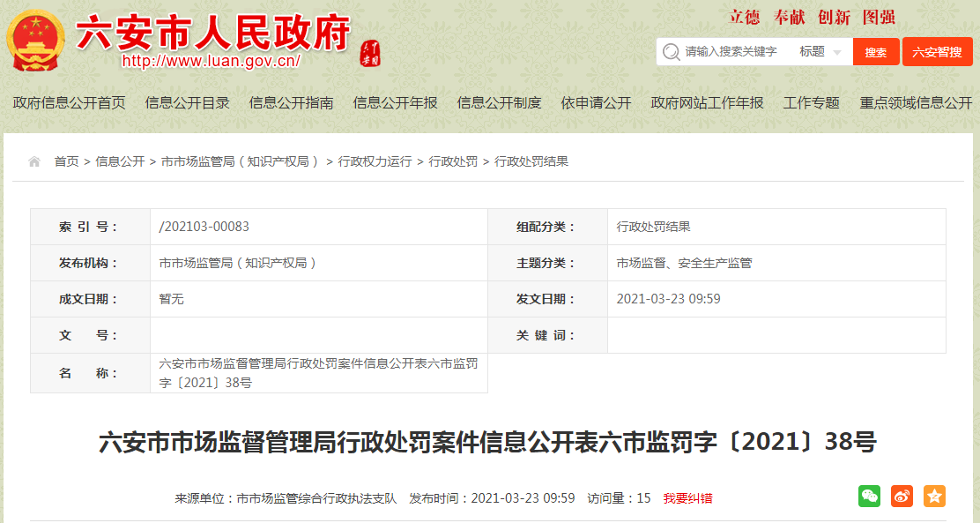Open 政府信息公开首页 menu item
980x523 pixels.
point(70,103)
